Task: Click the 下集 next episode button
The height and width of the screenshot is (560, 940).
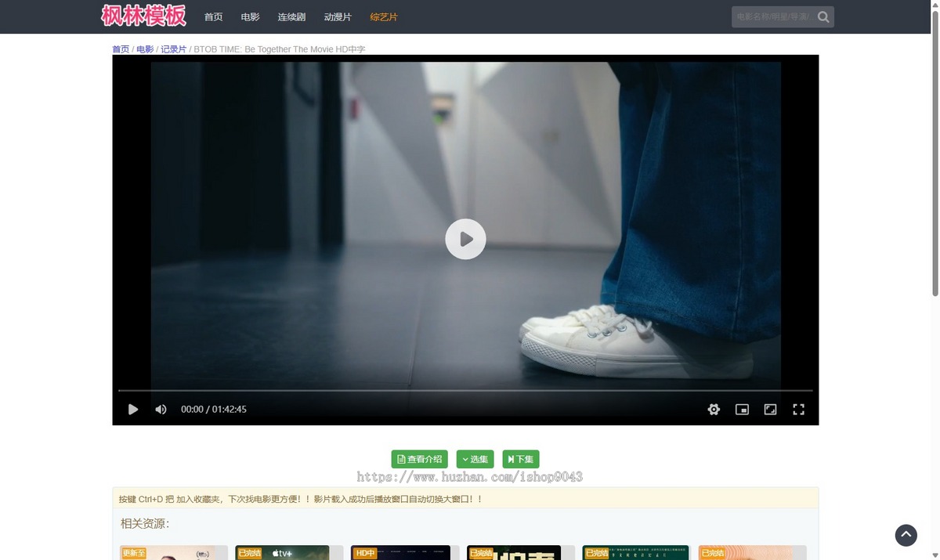Action: click(521, 459)
